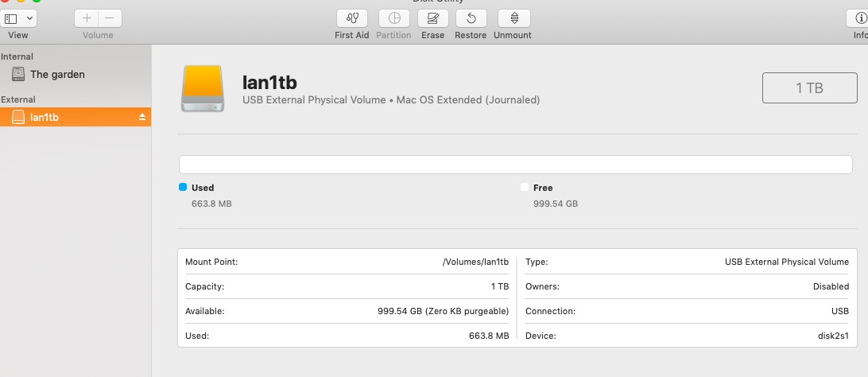Image resolution: width=868 pixels, height=377 pixels.
Task: Click the disk2s1 device value
Action: tap(833, 336)
